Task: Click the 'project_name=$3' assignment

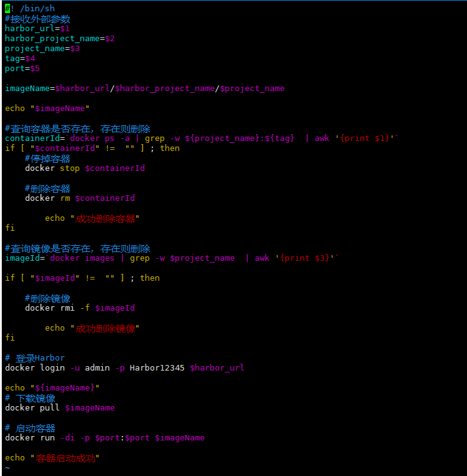Action: pos(42,49)
